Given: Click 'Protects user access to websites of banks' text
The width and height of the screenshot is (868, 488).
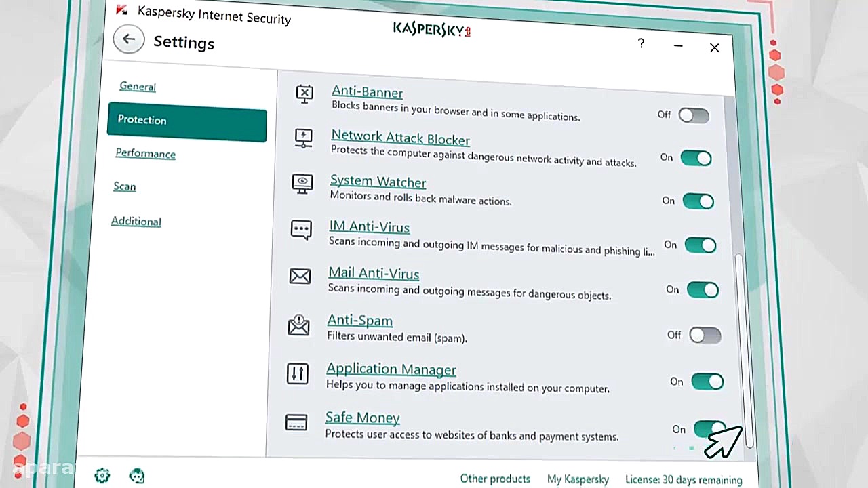Looking at the screenshot, I should (472, 435).
